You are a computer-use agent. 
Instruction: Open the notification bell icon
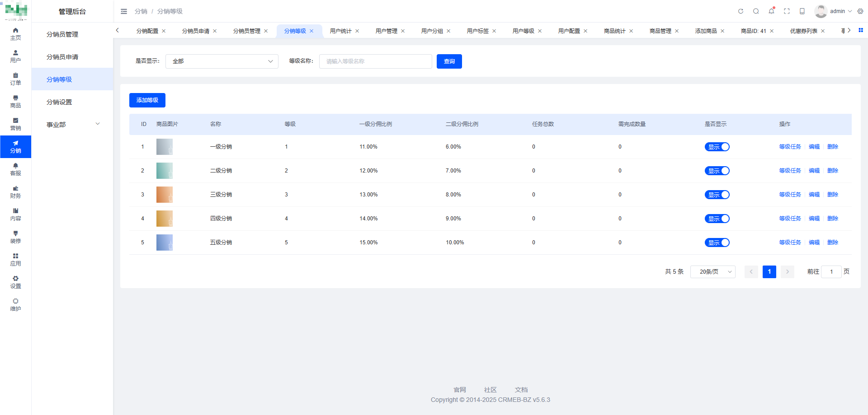pos(771,11)
